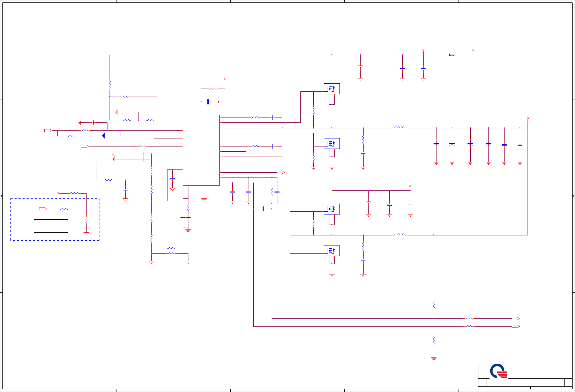Click the ground symbol inside the dashed box
This screenshot has height=392, width=575.
pyautogui.click(x=86, y=233)
